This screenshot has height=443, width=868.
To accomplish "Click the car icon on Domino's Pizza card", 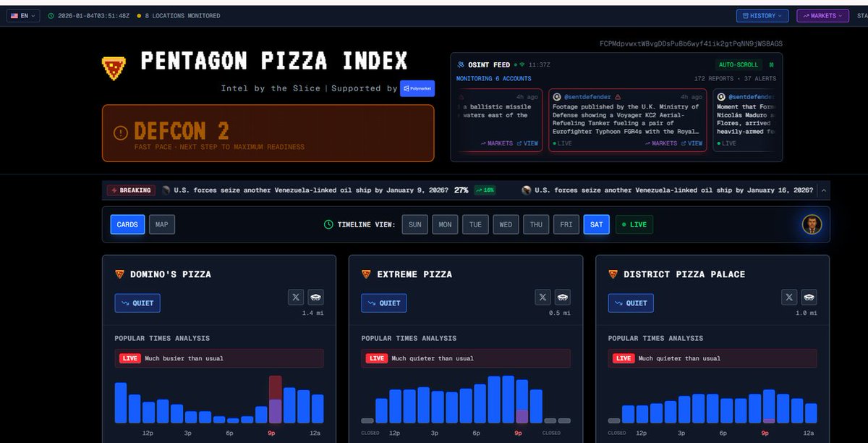I will point(315,297).
